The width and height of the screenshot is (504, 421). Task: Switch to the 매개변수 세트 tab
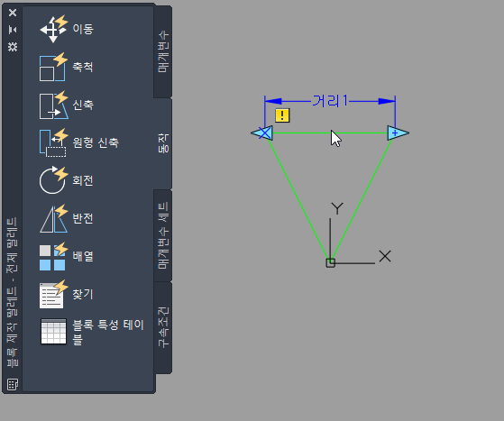[x=163, y=235]
